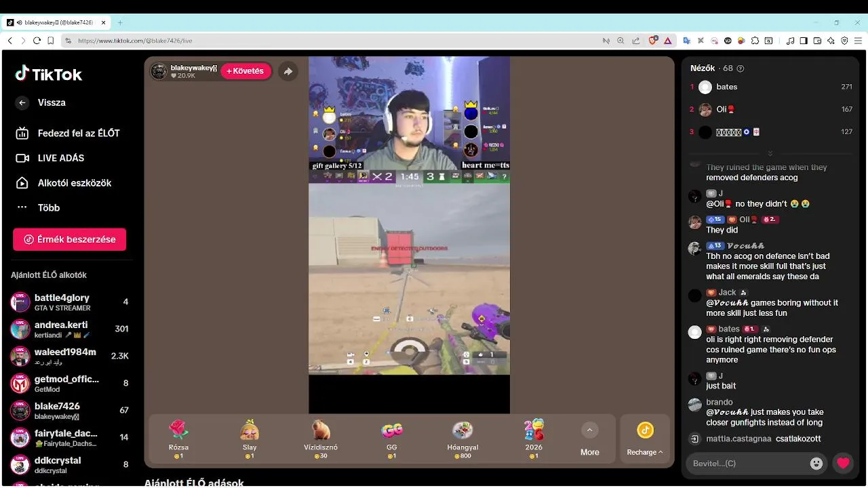Open the Leo AI assistant
The image size is (868, 488).
pos(831,41)
